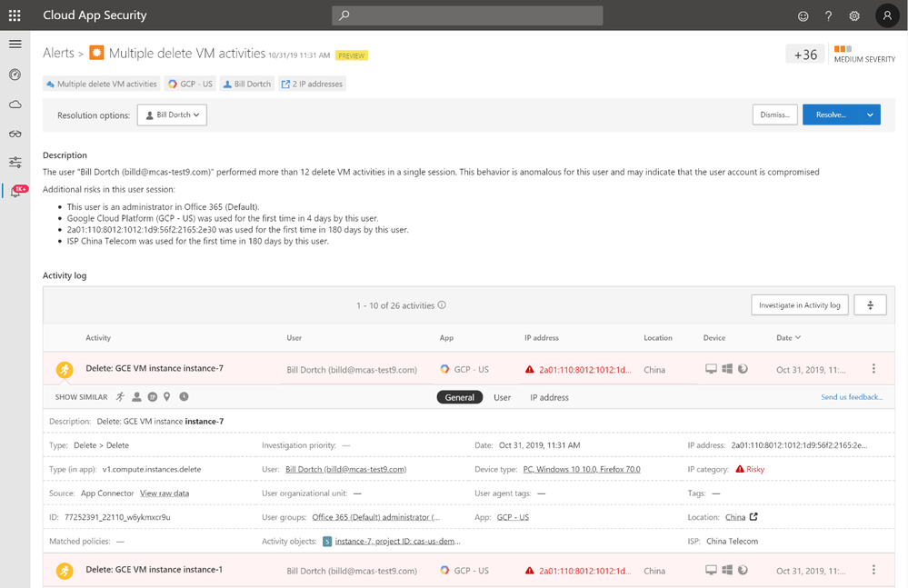Viewport: 908px width, 588px height.
Task: Click Investigate in Activity log button
Action: (x=800, y=305)
